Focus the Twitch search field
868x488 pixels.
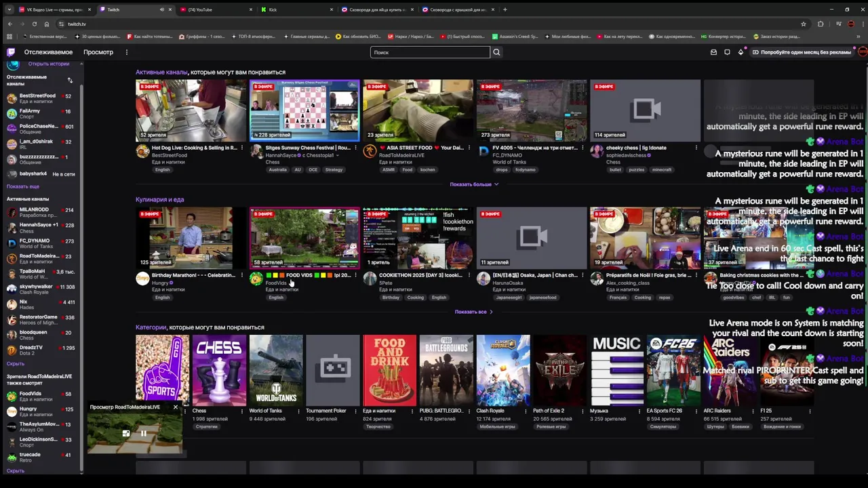coord(430,52)
